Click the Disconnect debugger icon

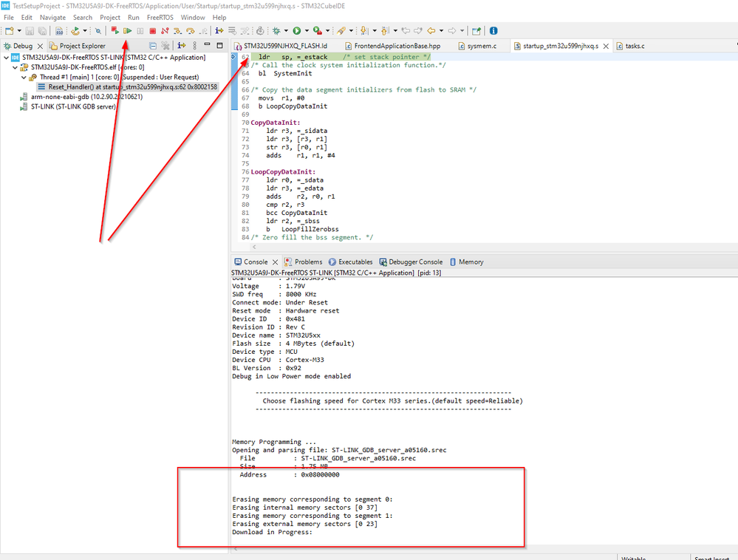coord(165,31)
